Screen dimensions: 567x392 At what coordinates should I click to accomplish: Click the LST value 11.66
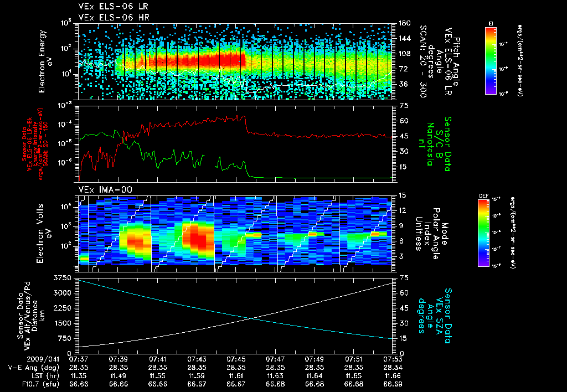[393, 376]
